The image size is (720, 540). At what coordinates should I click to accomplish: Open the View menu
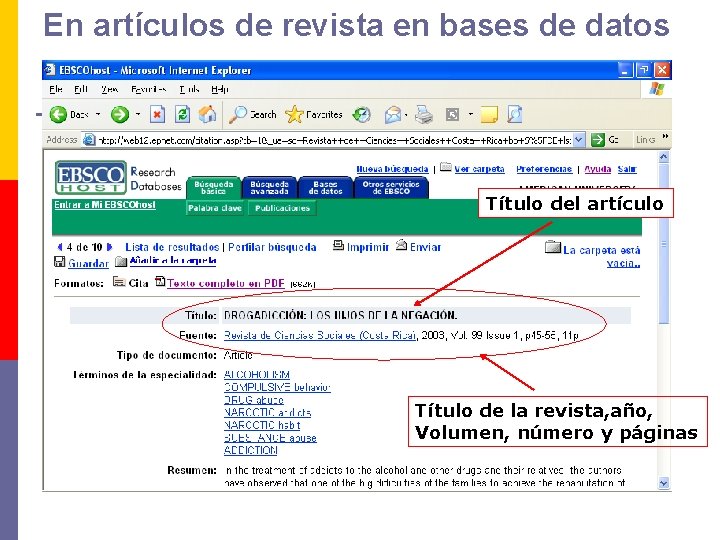click(109, 89)
